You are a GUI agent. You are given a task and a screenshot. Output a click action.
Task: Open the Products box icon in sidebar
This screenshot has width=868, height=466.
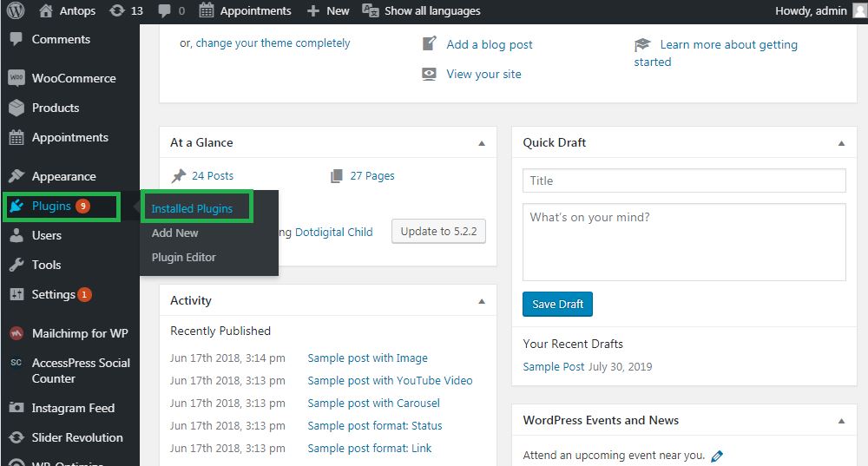pyautogui.click(x=16, y=108)
